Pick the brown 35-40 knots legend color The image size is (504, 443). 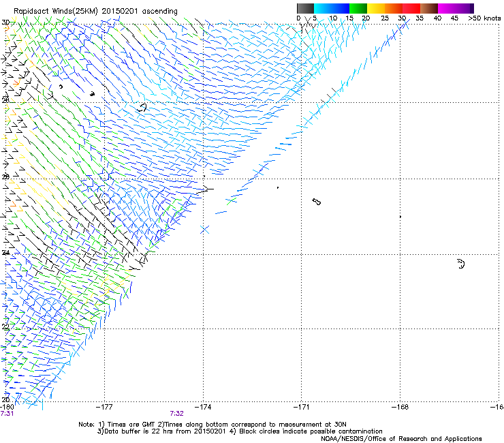coord(429,8)
